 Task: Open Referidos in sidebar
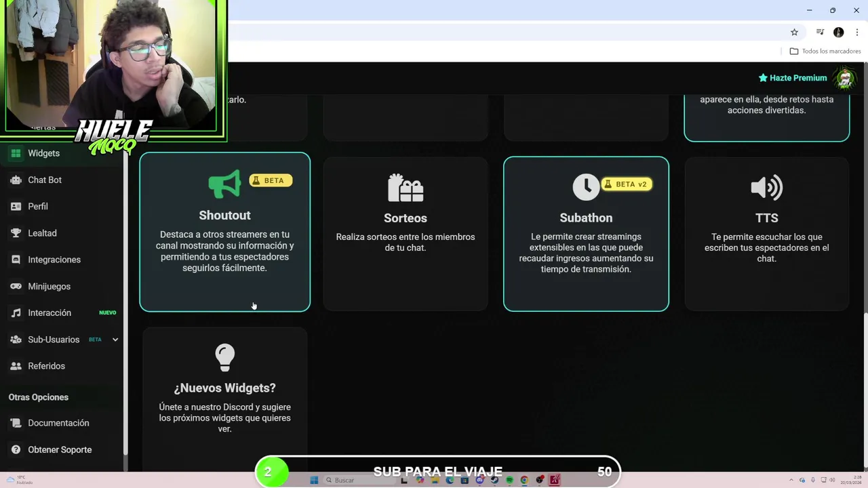click(x=61, y=366)
